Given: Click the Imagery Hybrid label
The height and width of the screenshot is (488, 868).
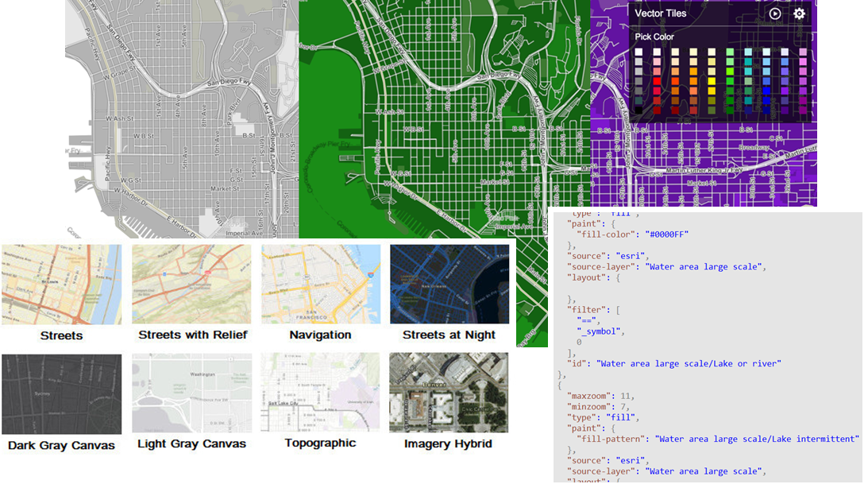Looking at the screenshot, I should [x=448, y=443].
